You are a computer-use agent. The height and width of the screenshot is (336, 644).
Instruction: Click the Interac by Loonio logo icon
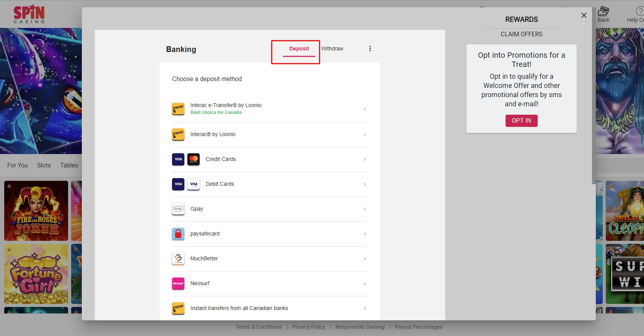178,135
